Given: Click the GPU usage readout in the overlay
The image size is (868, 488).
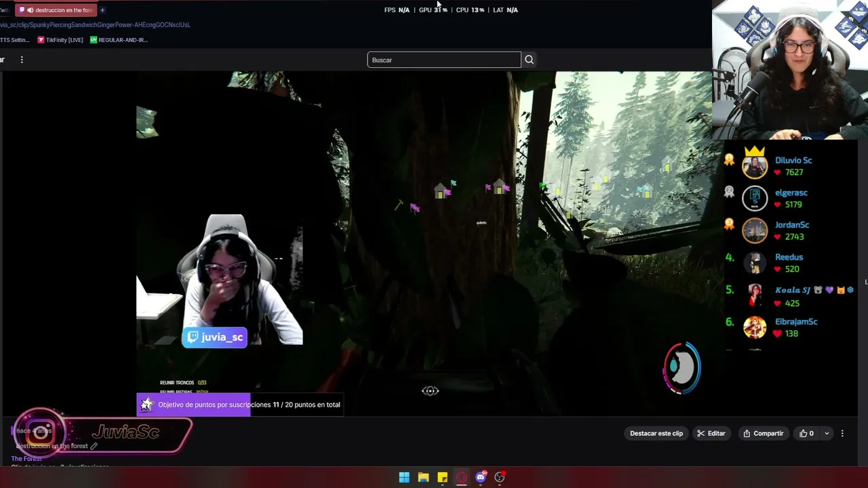Looking at the screenshot, I should [433, 10].
